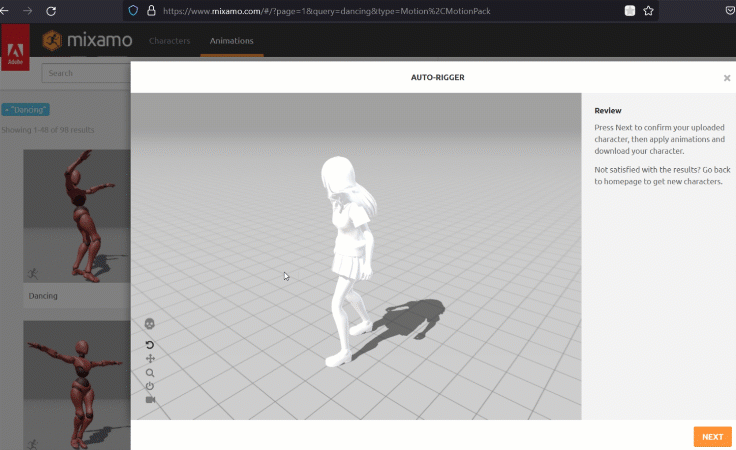Click the "Review" heading
Screen dimensions: 736x450
[608, 111]
